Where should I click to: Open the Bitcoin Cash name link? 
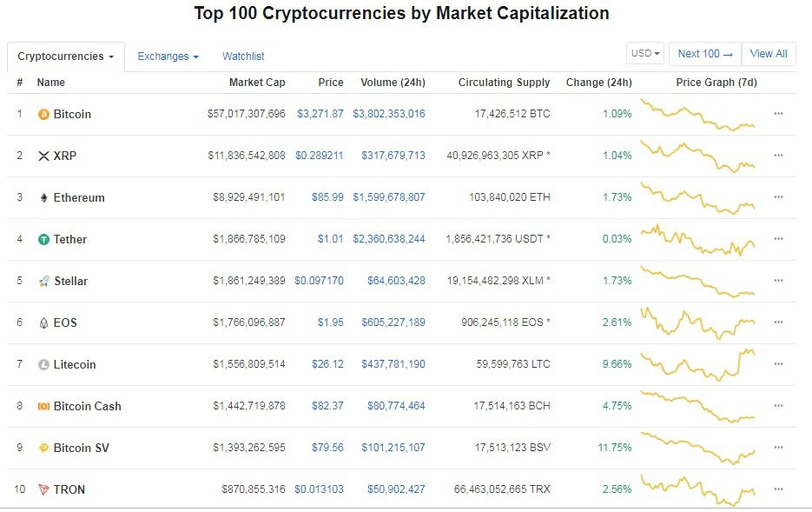pos(87,406)
